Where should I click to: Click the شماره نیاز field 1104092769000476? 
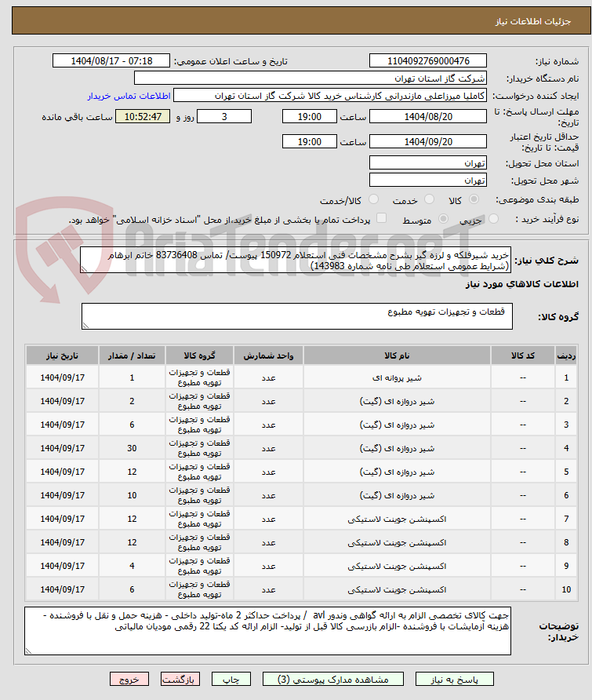tap(428, 60)
